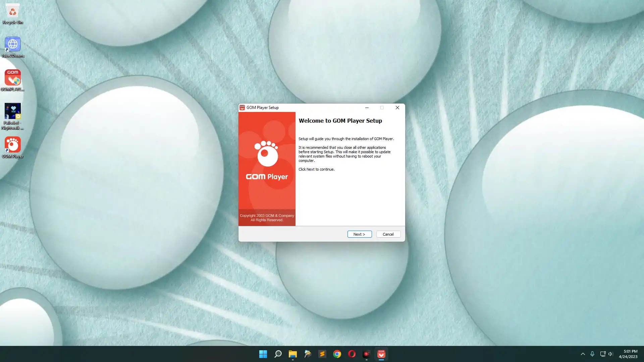Launch Opera browser from the taskbar
Image resolution: width=644 pixels, height=362 pixels.
click(x=352, y=354)
